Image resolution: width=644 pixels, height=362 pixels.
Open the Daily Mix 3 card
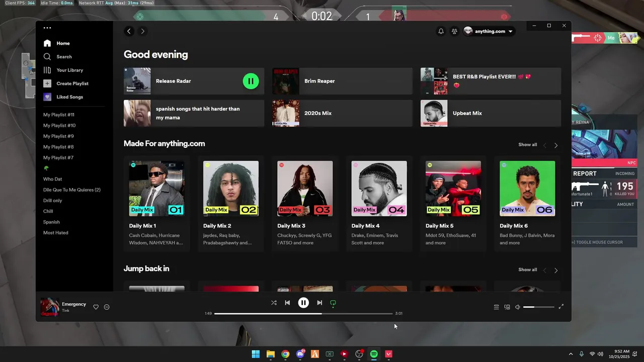click(305, 204)
